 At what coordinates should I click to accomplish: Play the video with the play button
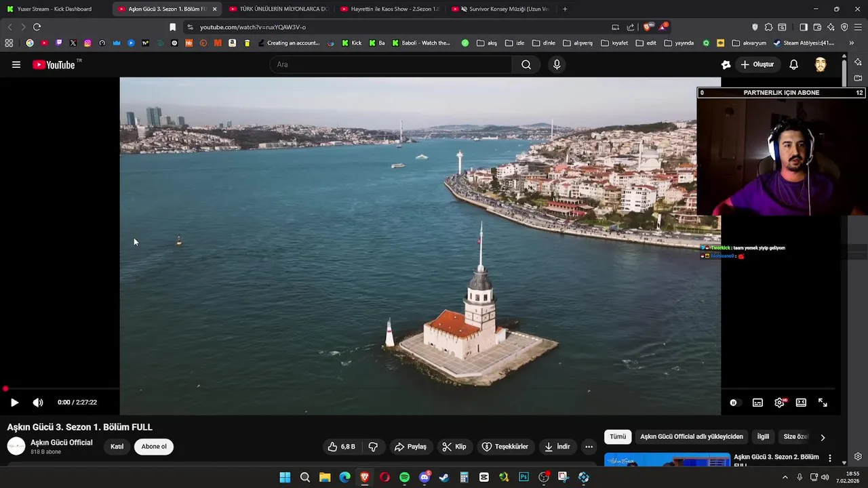tap(14, 403)
